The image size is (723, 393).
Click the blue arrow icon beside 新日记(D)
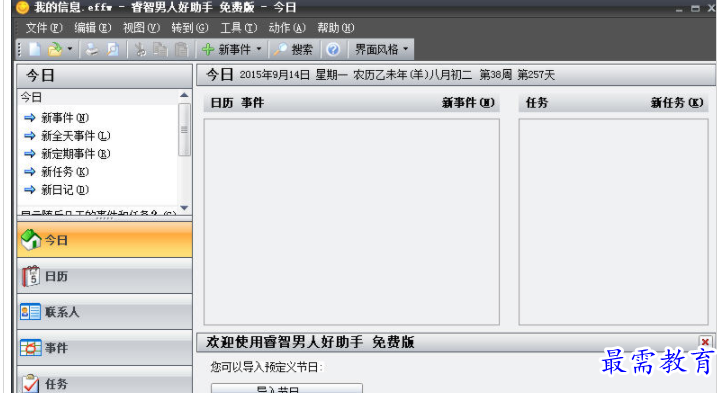(30, 190)
